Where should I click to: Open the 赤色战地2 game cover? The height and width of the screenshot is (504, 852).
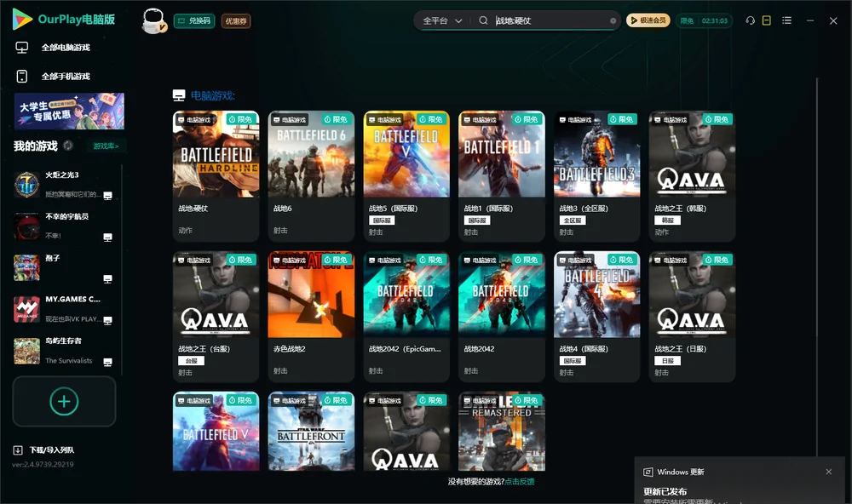(x=311, y=295)
